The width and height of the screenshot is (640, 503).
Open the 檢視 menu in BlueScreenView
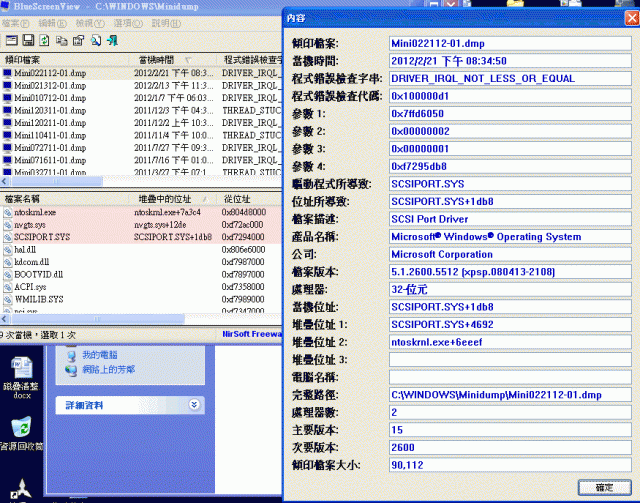pyautogui.click(x=90, y=24)
